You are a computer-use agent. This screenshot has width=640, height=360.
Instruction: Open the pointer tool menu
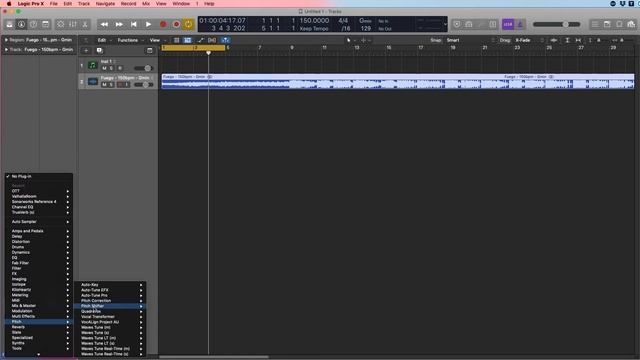click(351, 40)
